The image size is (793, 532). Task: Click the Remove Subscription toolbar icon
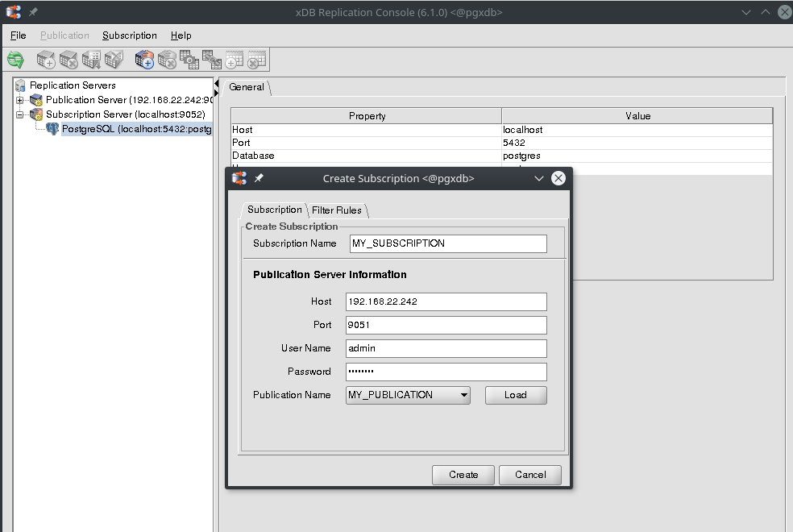(167, 60)
